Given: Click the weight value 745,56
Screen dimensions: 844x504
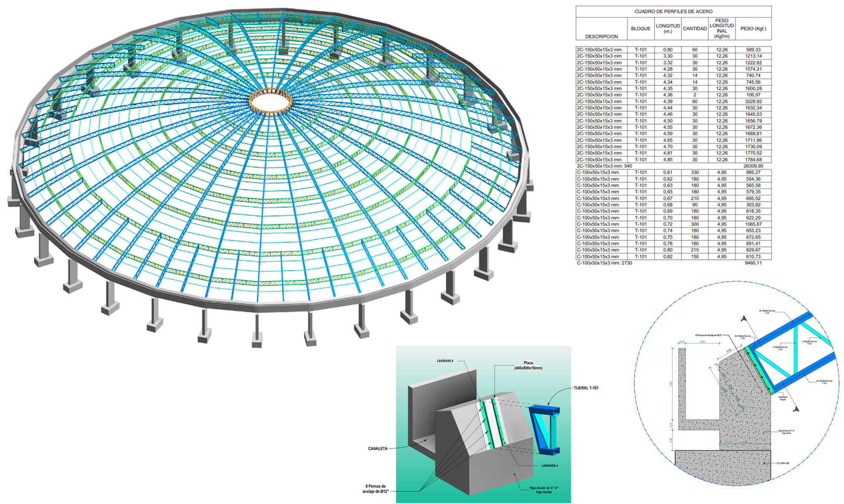Looking at the screenshot, I should coord(753,82).
